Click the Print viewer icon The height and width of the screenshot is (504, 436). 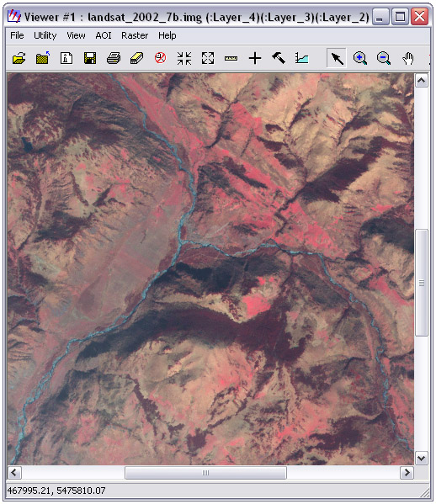(114, 59)
